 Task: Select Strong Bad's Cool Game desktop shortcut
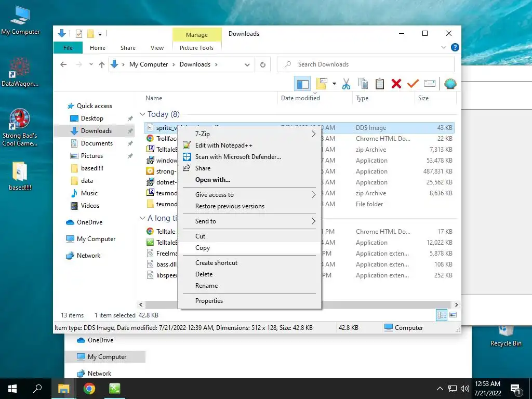coord(20,128)
